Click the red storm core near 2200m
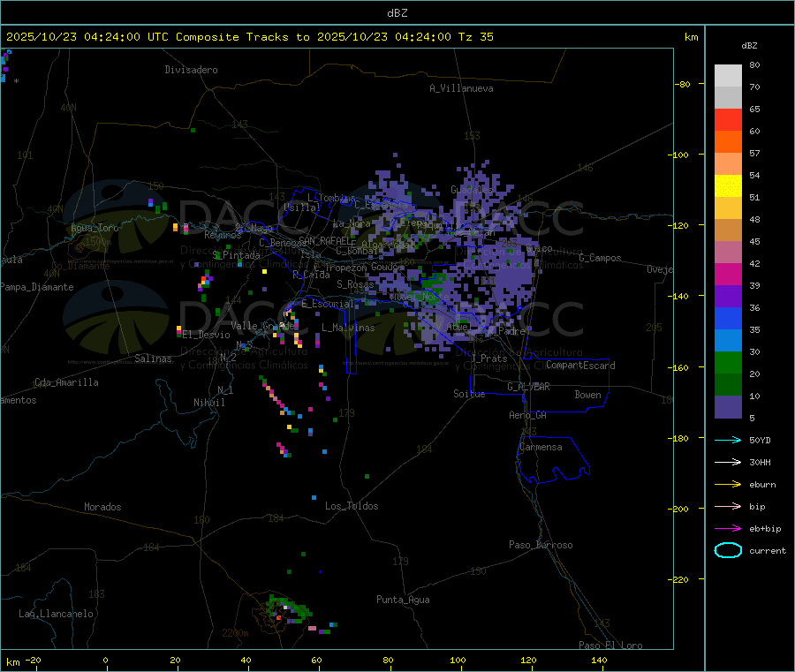The width and height of the screenshot is (795, 672). pos(278,618)
